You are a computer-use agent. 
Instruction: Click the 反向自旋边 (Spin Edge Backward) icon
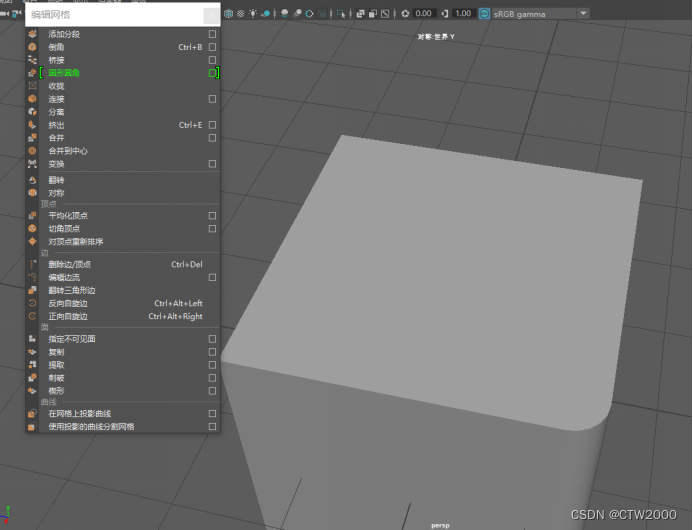[32, 303]
